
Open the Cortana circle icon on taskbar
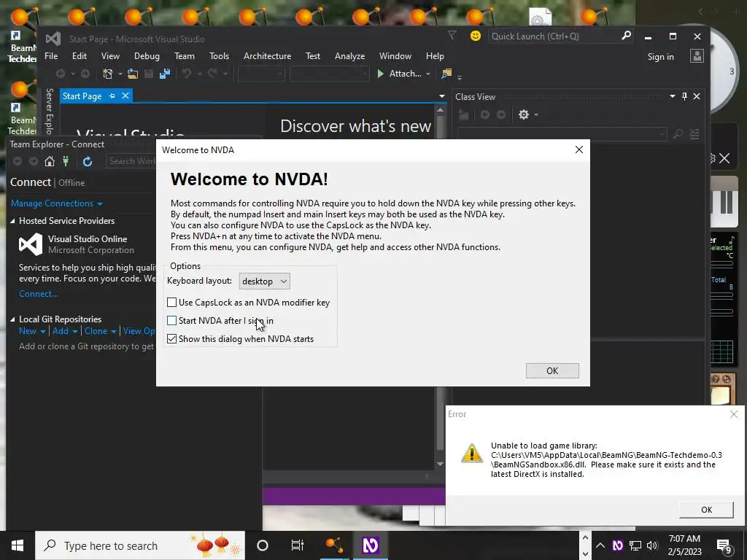(x=263, y=545)
